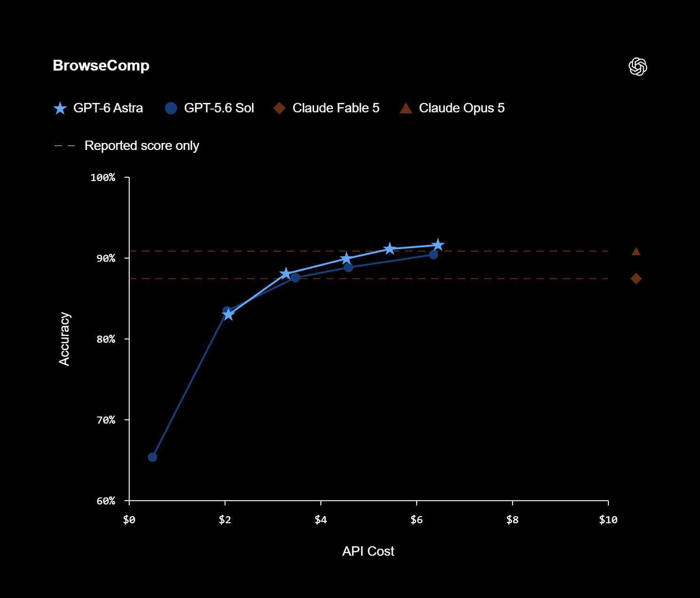Click the $10 x-axis label
The image size is (700, 598).
pyautogui.click(x=608, y=519)
